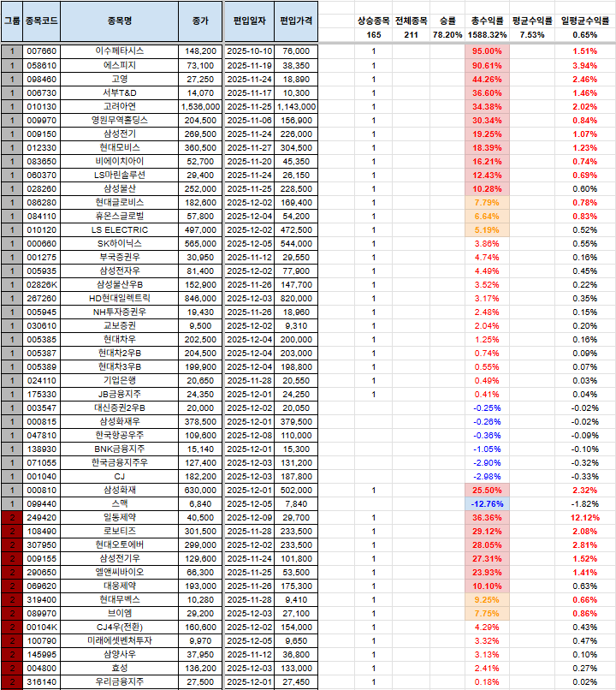Click the 9.25% return cell
The image size is (616, 690).
tap(487, 599)
